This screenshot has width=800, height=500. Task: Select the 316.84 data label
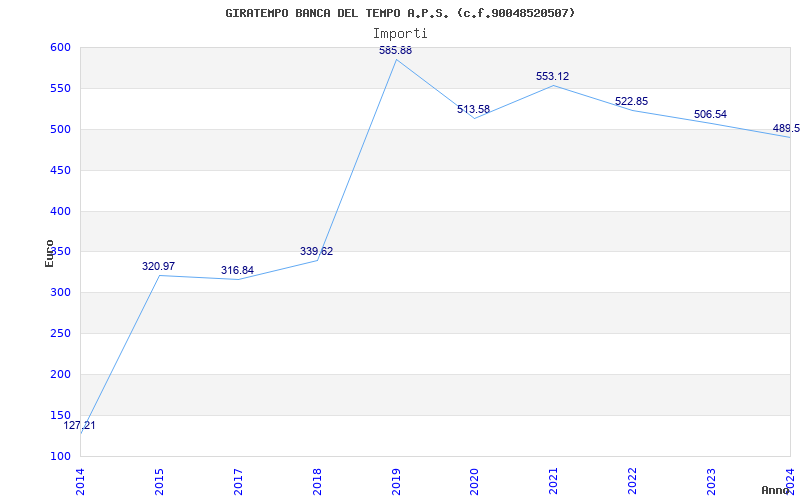click(x=237, y=270)
